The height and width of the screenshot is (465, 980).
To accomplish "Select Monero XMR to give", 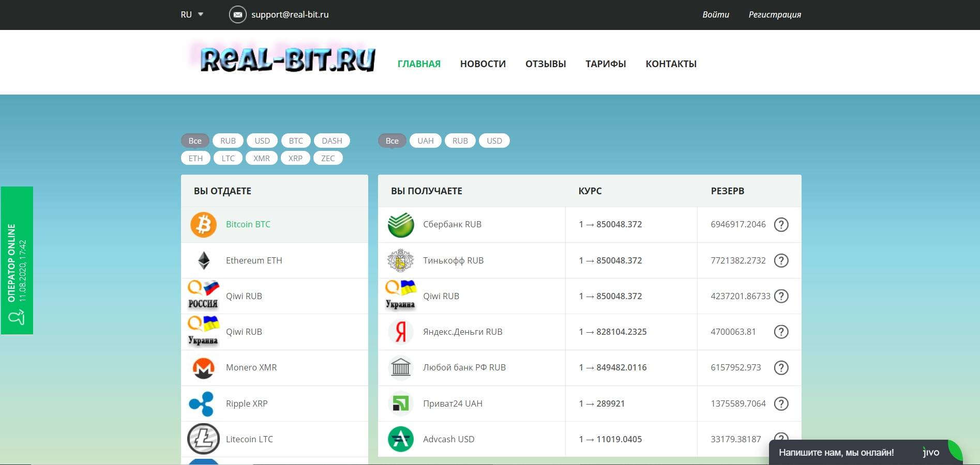I will click(275, 368).
